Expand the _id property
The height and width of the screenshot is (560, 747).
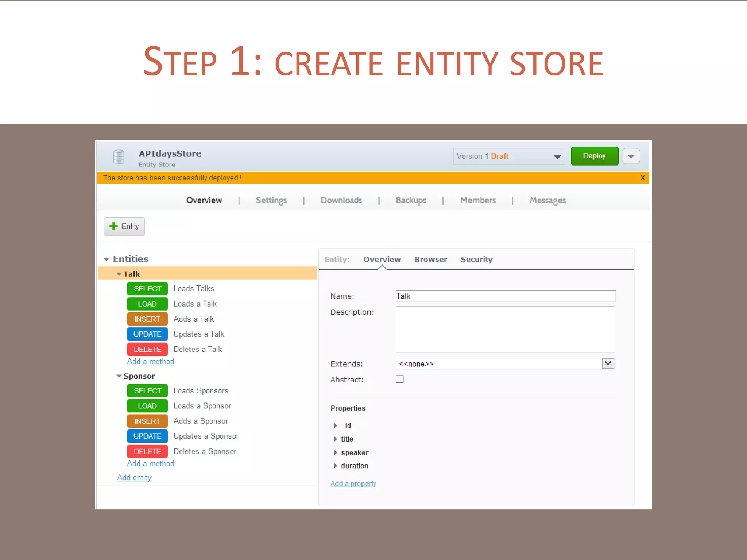tap(335, 425)
